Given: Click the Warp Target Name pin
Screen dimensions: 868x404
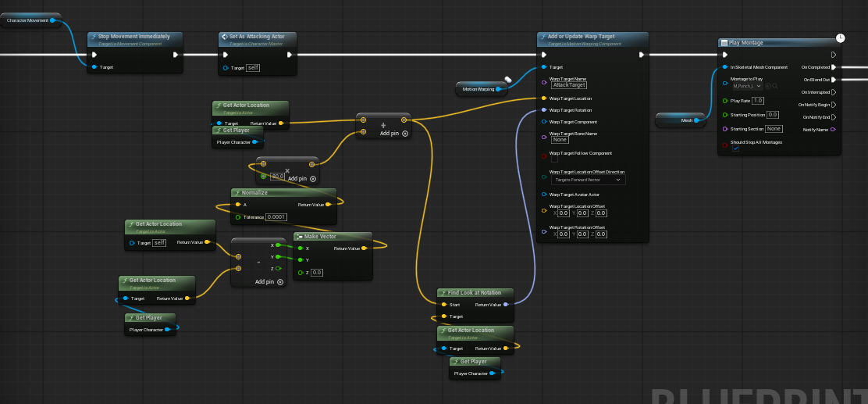Looking at the screenshot, I should pos(544,82).
